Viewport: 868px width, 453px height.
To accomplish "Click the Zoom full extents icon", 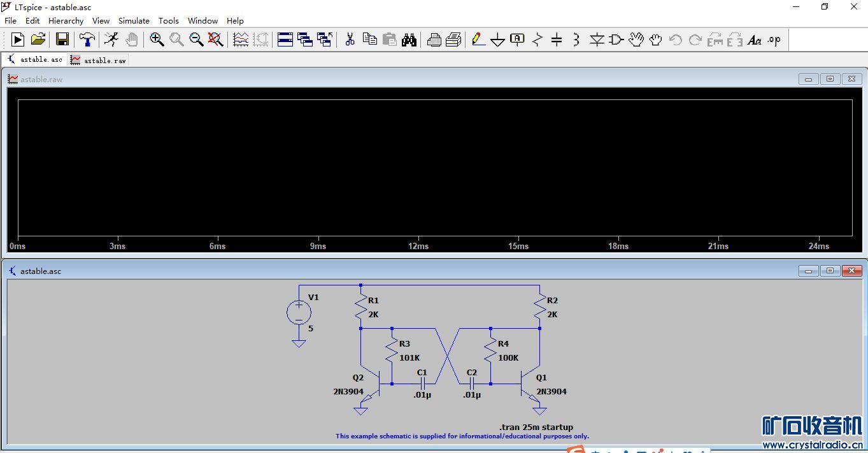I will pos(216,40).
